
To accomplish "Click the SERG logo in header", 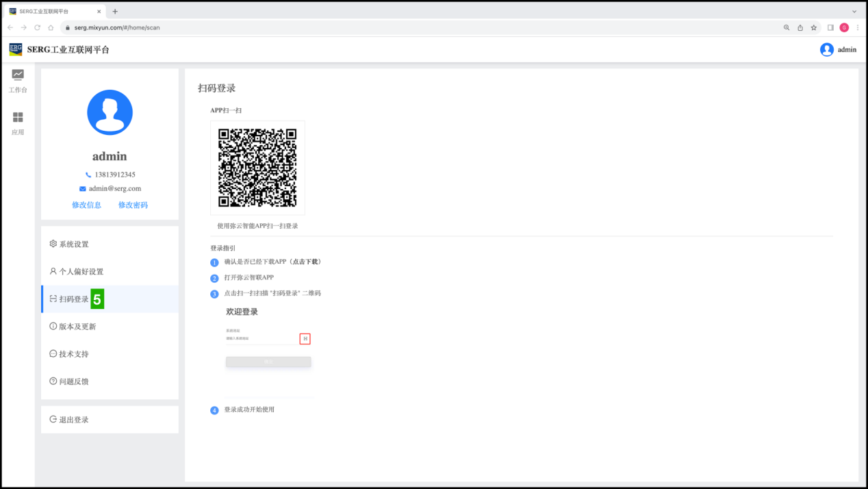I will (x=16, y=49).
